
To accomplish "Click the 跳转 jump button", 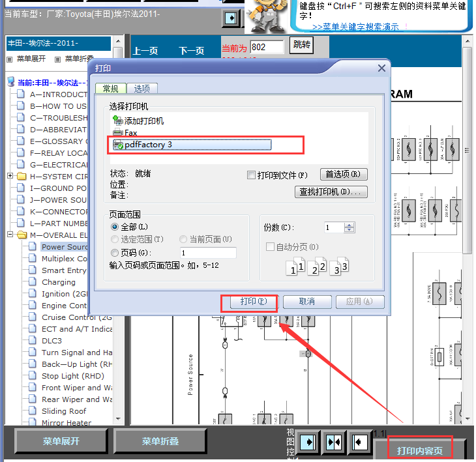I will coord(301,45).
